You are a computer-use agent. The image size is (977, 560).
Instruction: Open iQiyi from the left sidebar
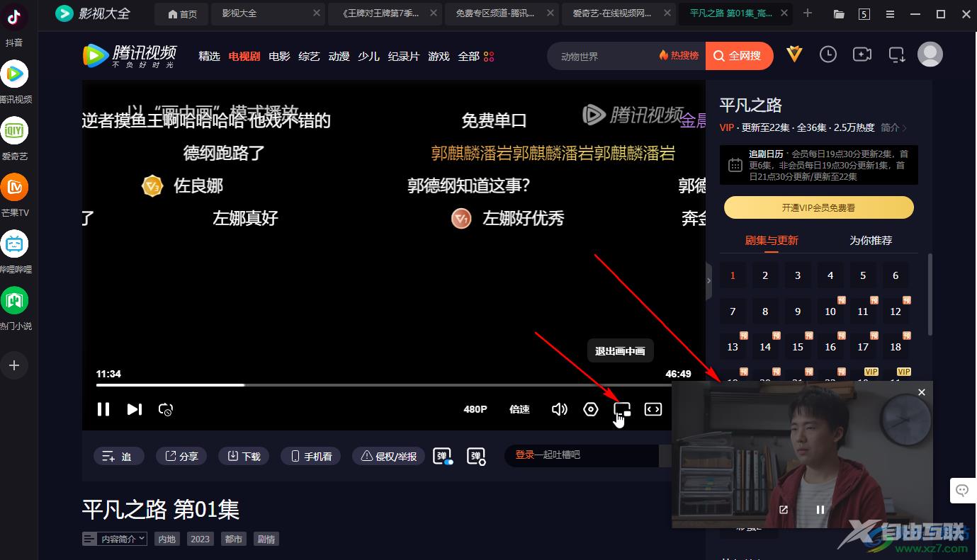(x=14, y=131)
